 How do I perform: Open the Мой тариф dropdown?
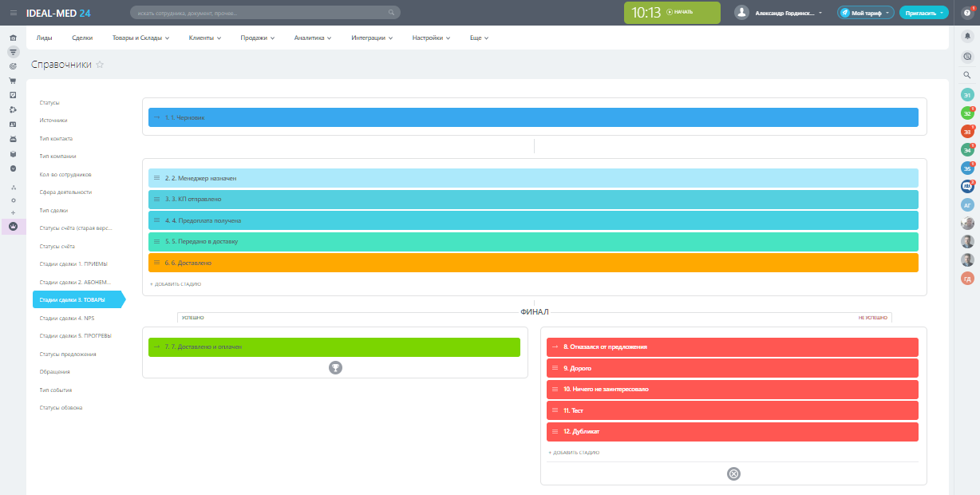[865, 13]
